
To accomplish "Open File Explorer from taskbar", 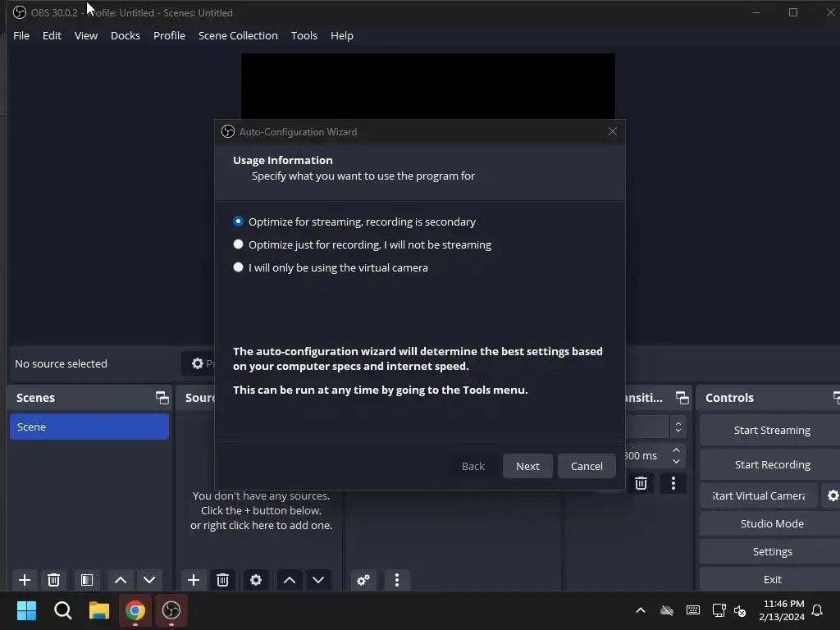I will coord(99,610).
